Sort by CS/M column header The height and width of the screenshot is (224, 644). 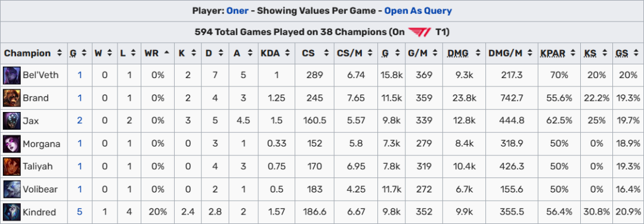(x=354, y=53)
